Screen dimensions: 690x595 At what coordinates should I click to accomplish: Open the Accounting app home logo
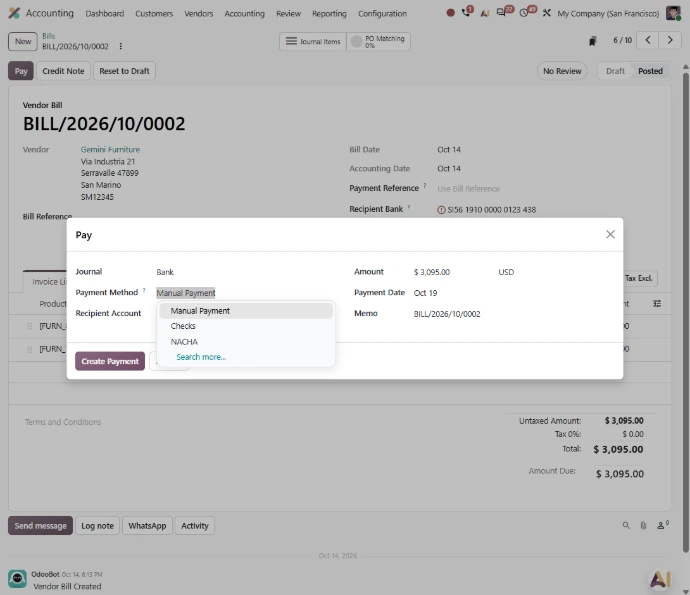pos(14,13)
